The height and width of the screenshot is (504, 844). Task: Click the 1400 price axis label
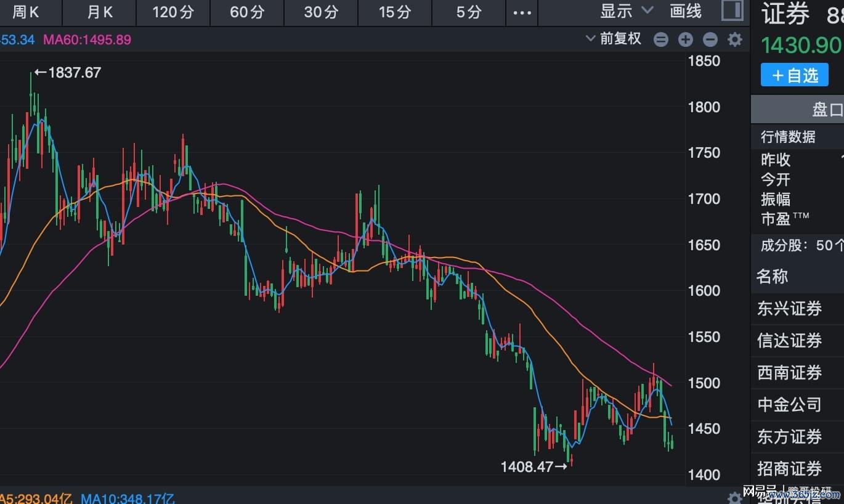pyautogui.click(x=704, y=475)
